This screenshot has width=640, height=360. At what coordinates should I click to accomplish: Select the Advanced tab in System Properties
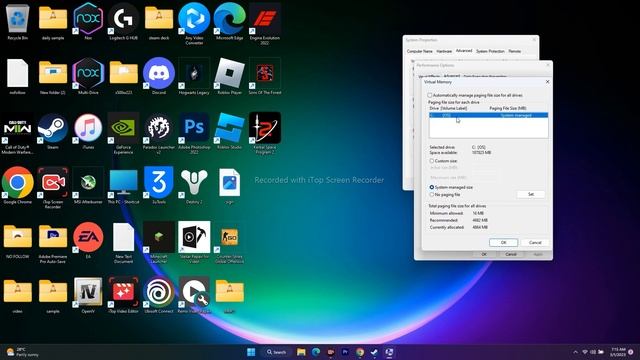click(x=464, y=51)
